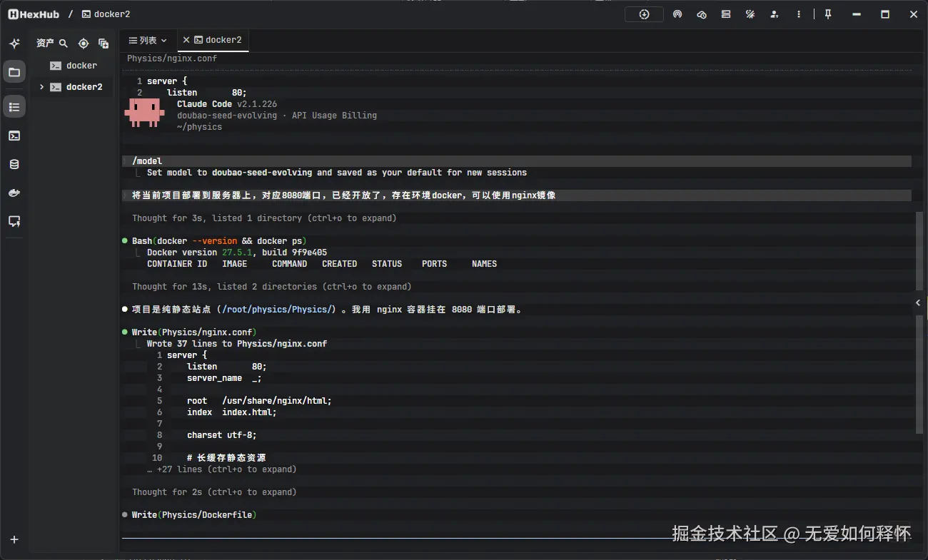Click the '# 长缓存静态资源' comment line
The height and width of the screenshot is (560, 928).
tap(226, 458)
